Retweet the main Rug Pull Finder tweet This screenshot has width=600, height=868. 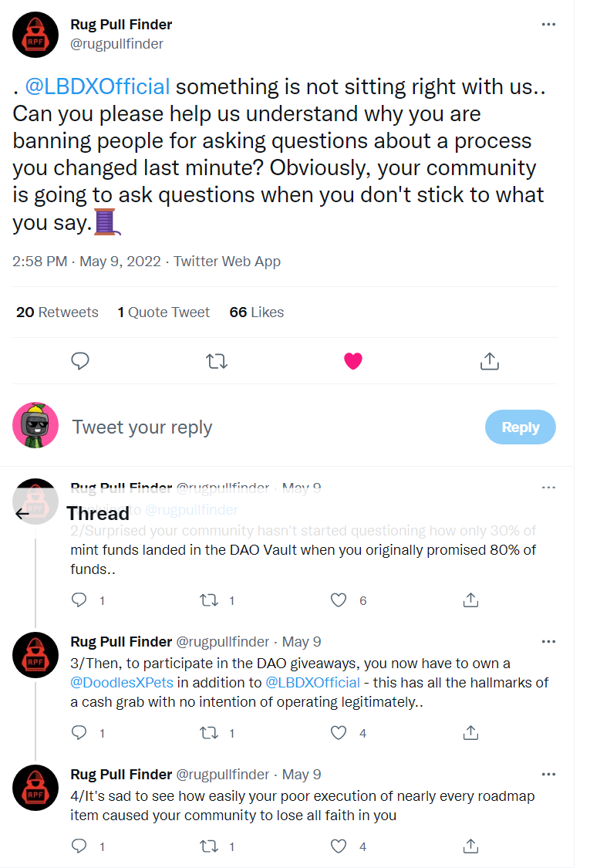point(217,360)
